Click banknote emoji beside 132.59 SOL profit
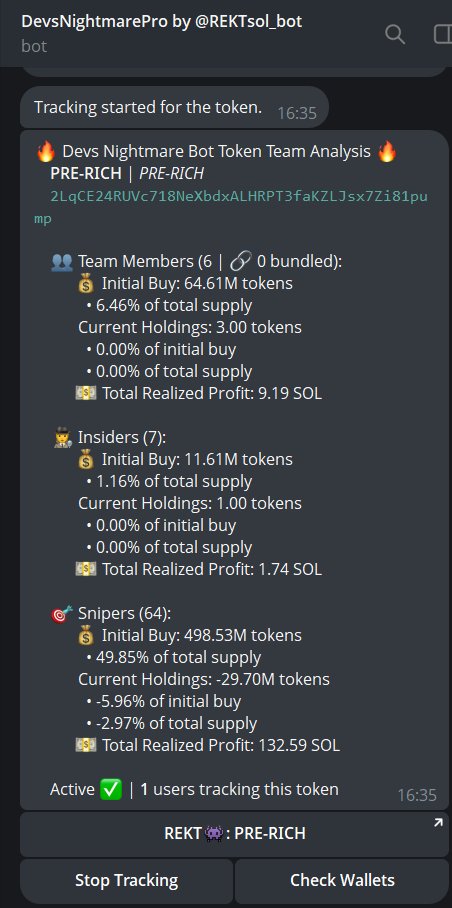Image resolution: width=452 pixels, height=908 pixels. 86,745
